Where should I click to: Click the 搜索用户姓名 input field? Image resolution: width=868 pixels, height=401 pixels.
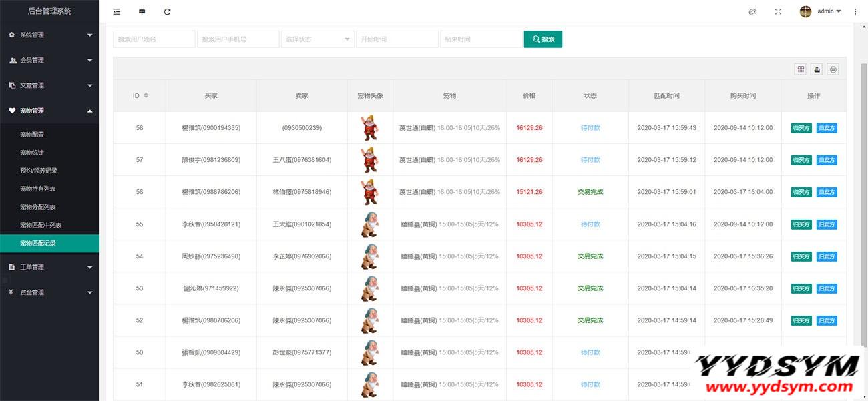[x=154, y=39]
